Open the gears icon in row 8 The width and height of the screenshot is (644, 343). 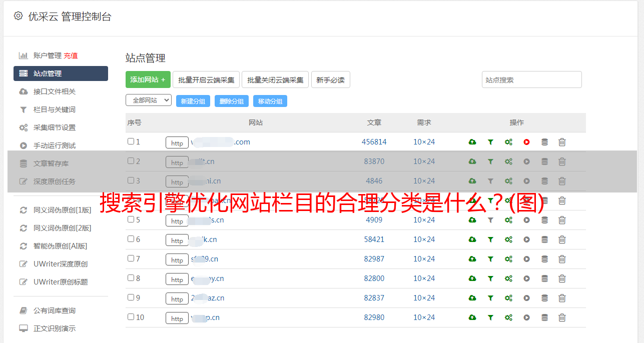(x=508, y=278)
